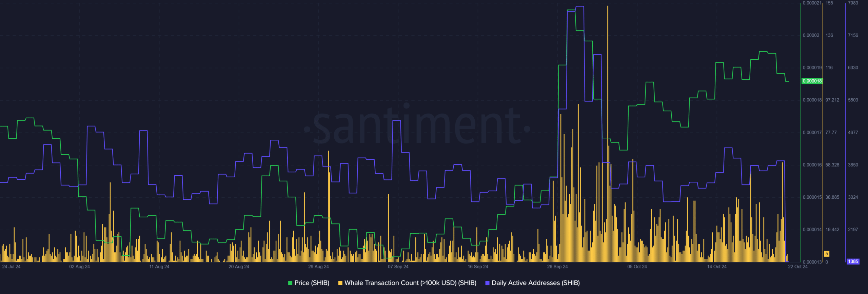Click the 02 Aug 24 date label

(80, 267)
